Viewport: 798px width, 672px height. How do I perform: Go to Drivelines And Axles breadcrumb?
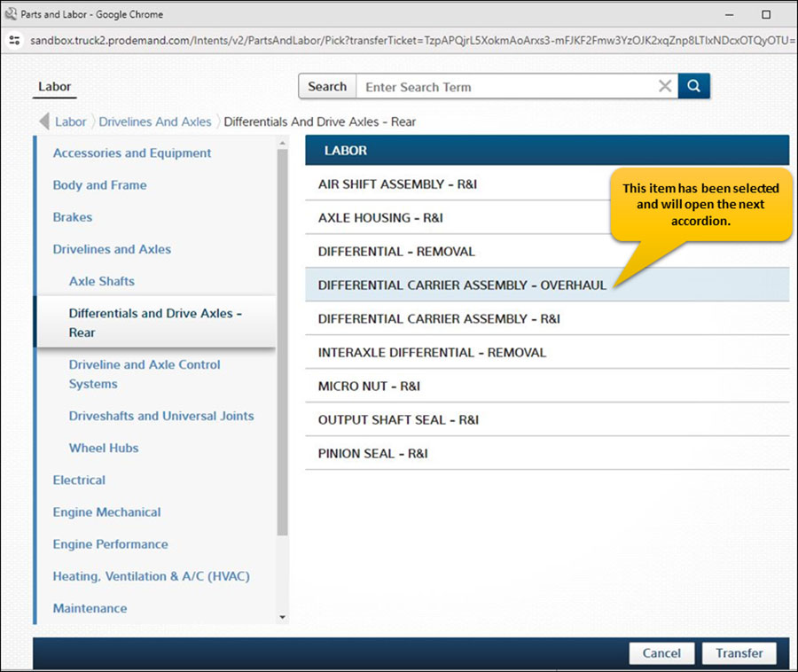click(155, 121)
